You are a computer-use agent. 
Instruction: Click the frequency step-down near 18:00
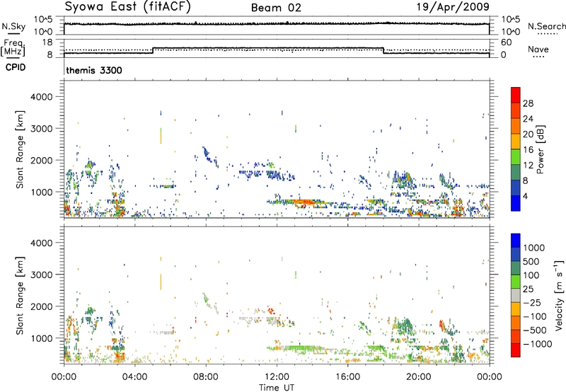coord(383,50)
